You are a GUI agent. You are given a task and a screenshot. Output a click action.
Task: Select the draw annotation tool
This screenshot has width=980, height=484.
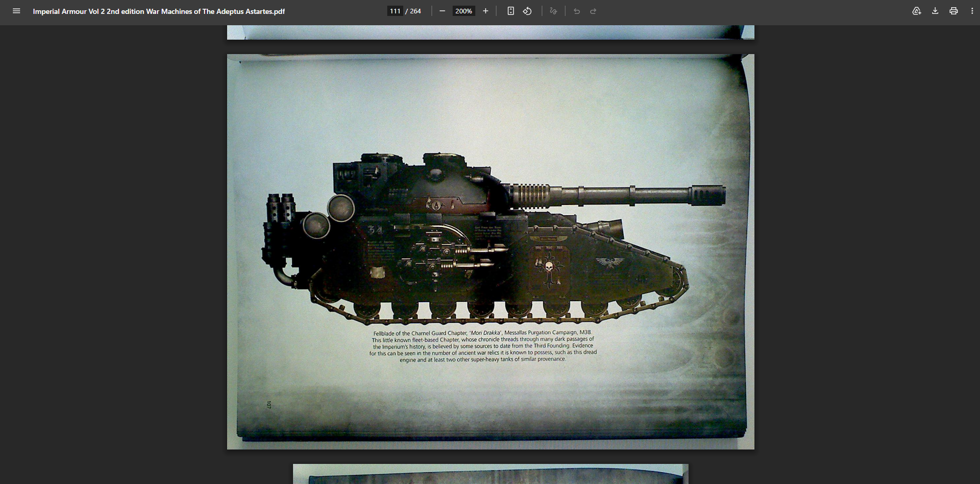point(553,11)
